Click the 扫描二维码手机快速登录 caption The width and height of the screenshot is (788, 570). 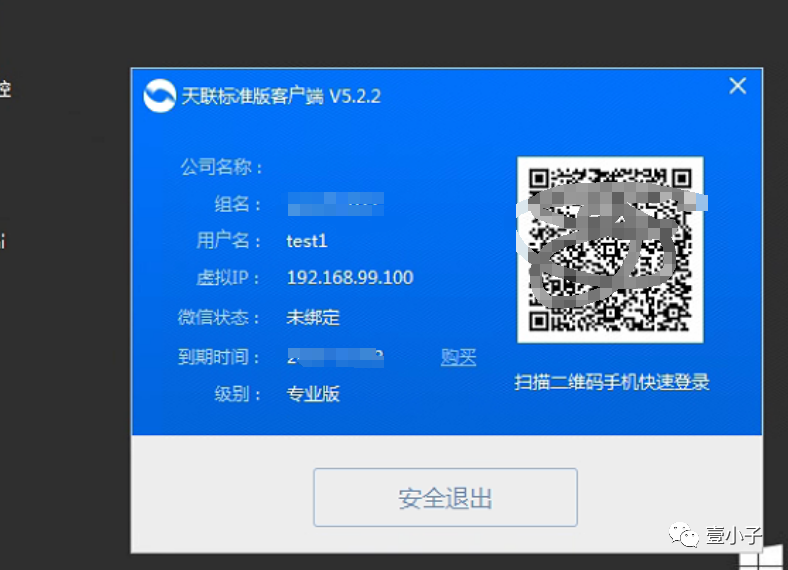tap(612, 382)
